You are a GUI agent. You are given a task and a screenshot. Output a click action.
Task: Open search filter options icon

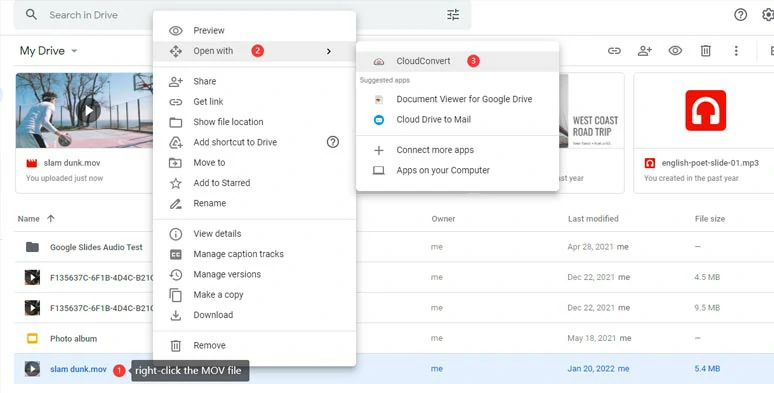453,15
